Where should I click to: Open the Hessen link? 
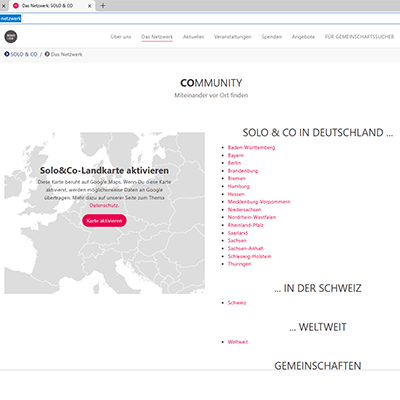pyautogui.click(x=236, y=194)
